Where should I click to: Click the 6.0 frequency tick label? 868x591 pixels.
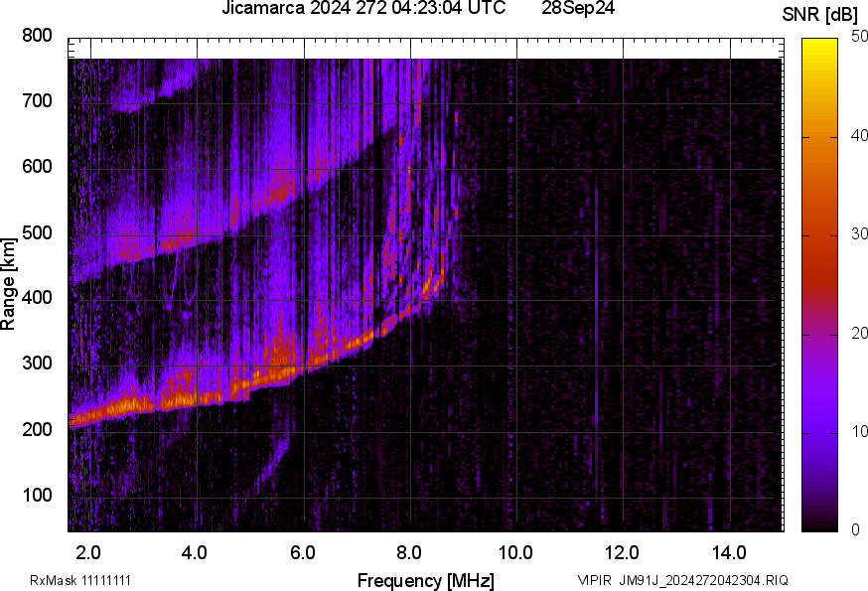click(x=303, y=552)
